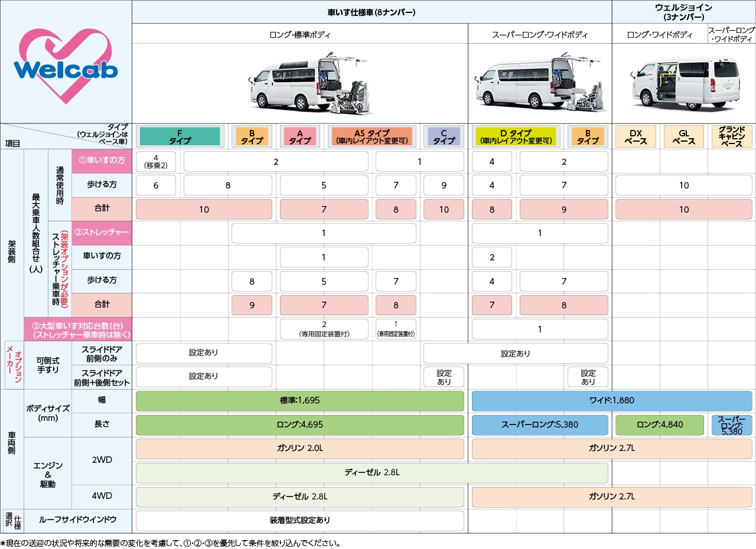The height and width of the screenshot is (549, 756).
Task: Click the ロング・標準ボディ heading
Action: tap(300, 34)
